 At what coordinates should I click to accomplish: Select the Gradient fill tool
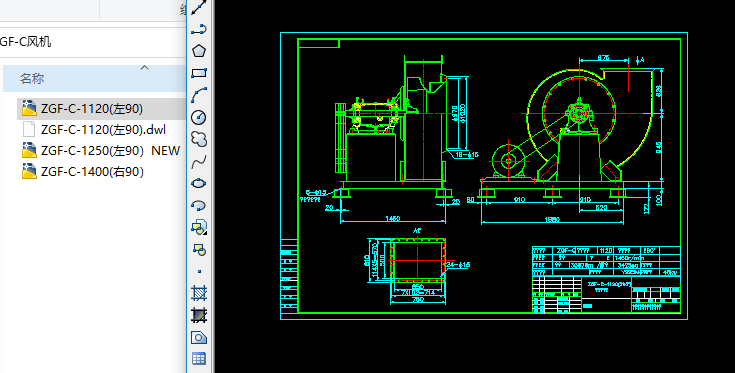point(199,315)
